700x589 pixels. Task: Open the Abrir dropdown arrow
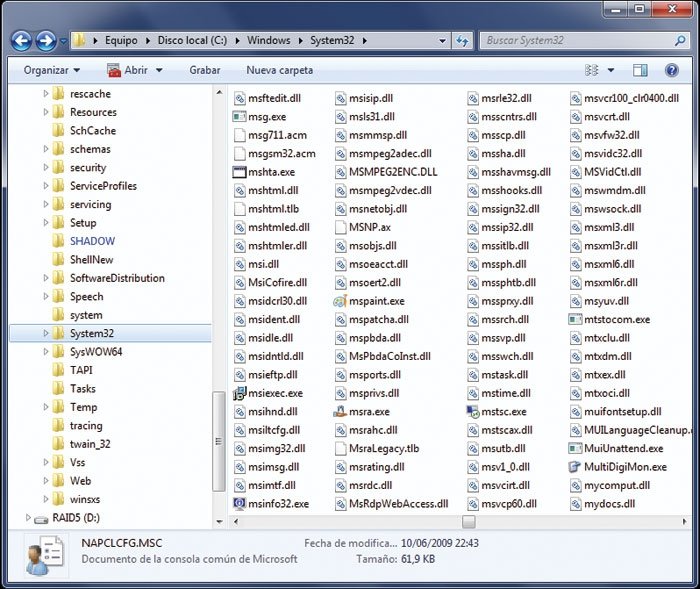point(159,70)
